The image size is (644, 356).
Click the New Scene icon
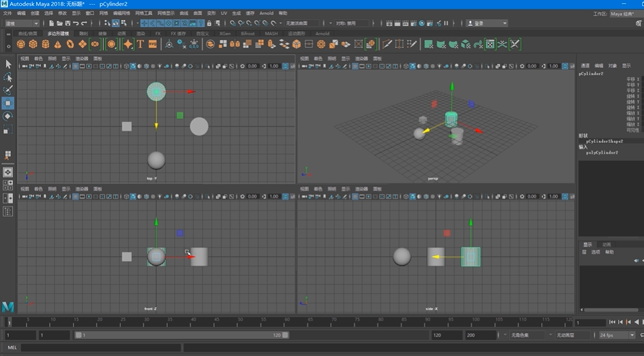(52, 23)
